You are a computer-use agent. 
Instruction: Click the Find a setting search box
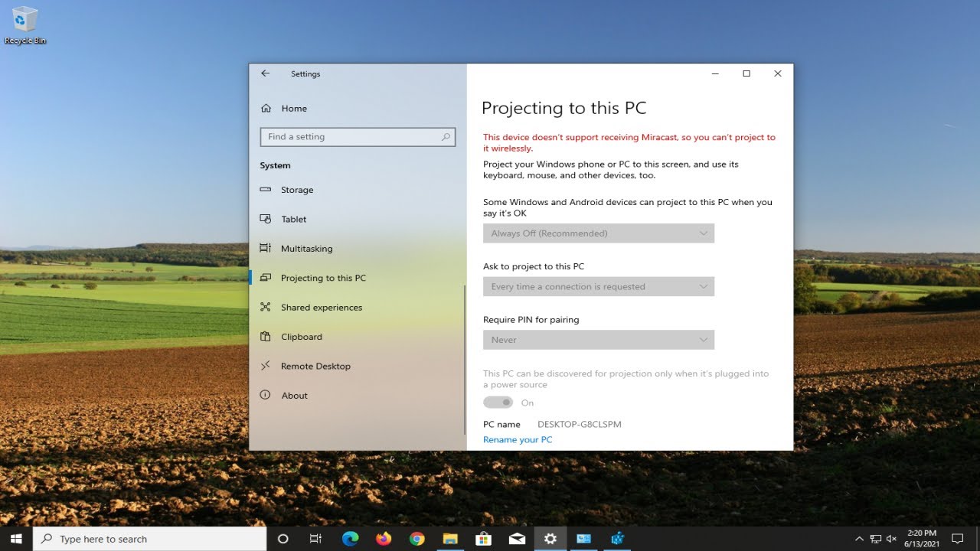(358, 137)
